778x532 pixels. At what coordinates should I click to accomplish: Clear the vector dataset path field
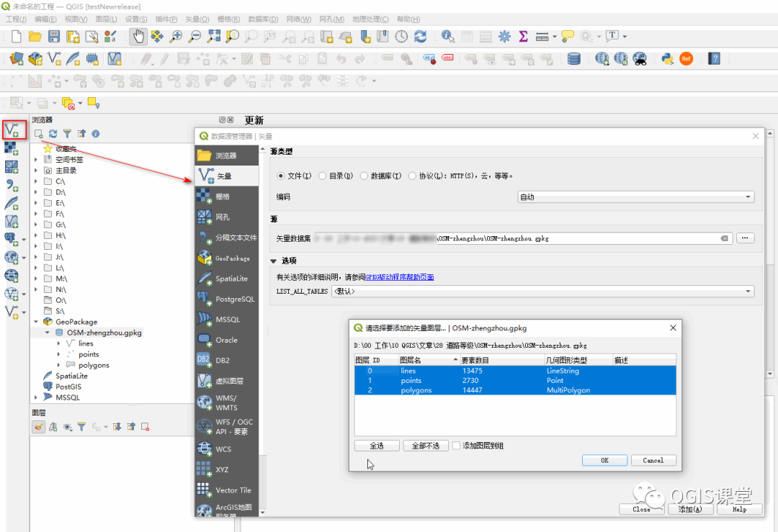click(x=725, y=238)
